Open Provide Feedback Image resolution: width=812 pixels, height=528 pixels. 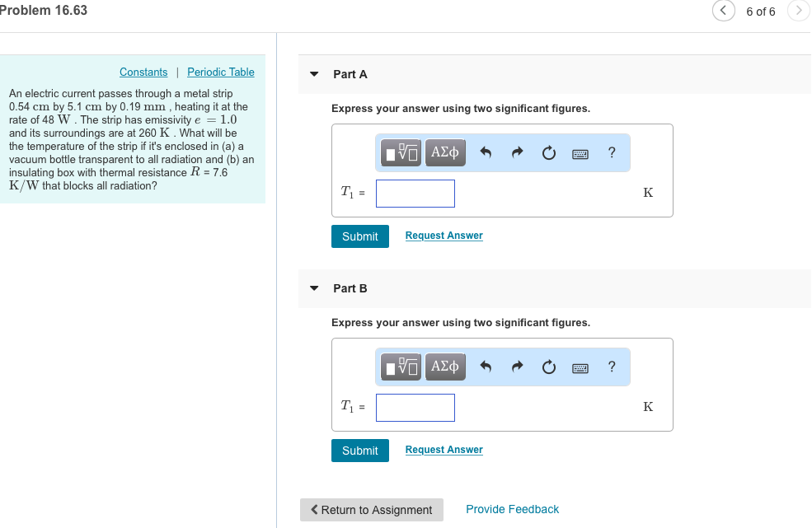click(512, 509)
